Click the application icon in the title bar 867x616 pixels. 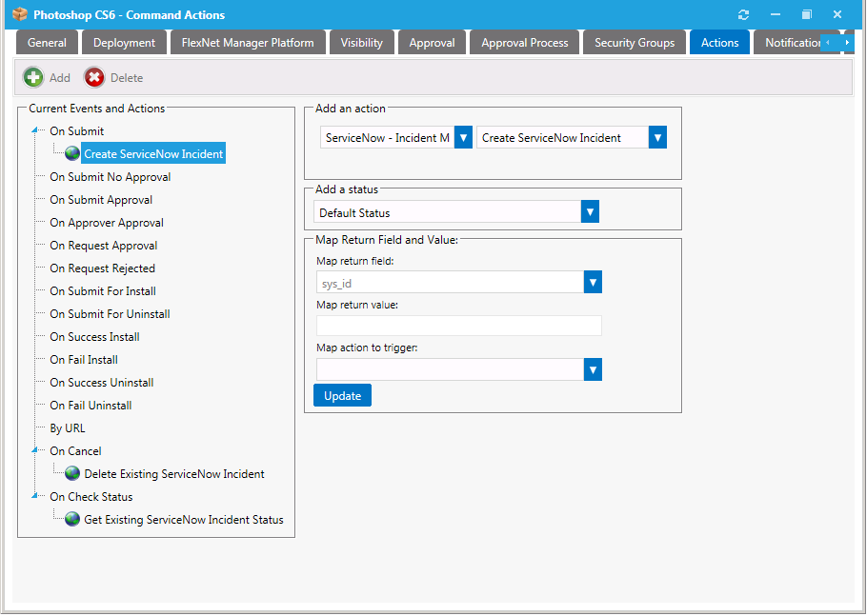click(x=20, y=14)
